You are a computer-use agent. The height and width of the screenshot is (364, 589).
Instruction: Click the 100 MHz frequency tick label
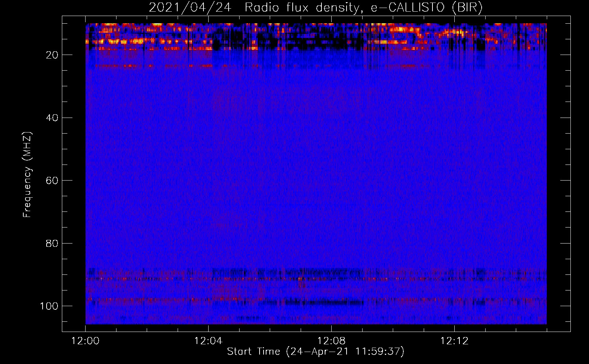49,306
